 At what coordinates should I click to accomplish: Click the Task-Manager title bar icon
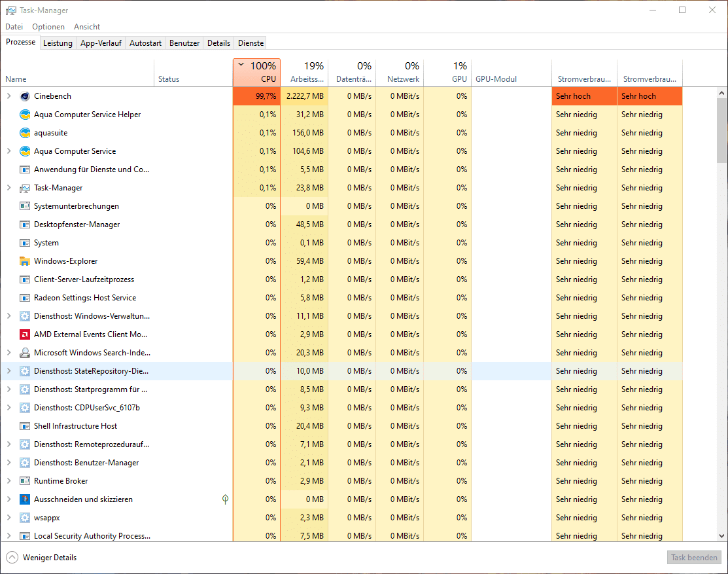click(10, 10)
